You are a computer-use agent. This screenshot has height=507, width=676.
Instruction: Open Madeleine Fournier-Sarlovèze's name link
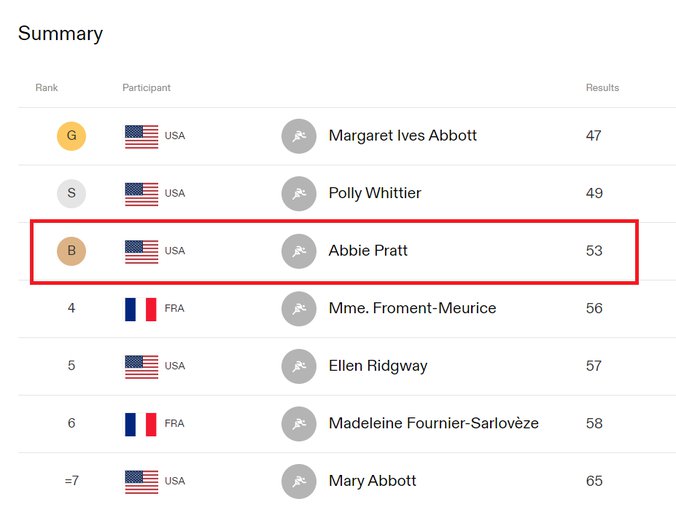point(433,423)
